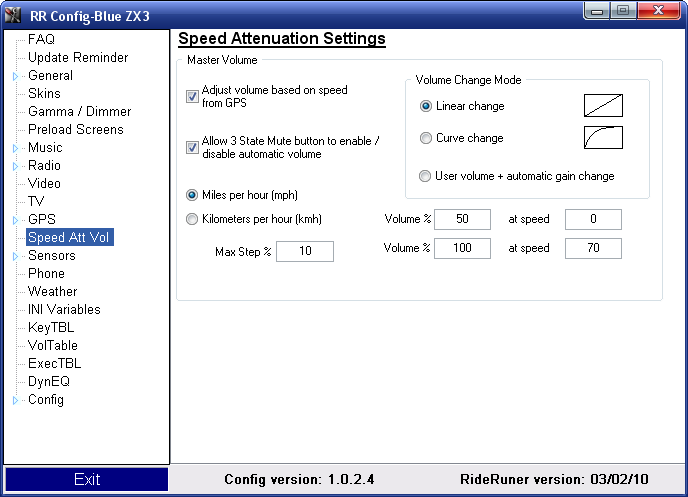Expand the Config tree node
The image size is (688, 497).
pyautogui.click(x=15, y=400)
